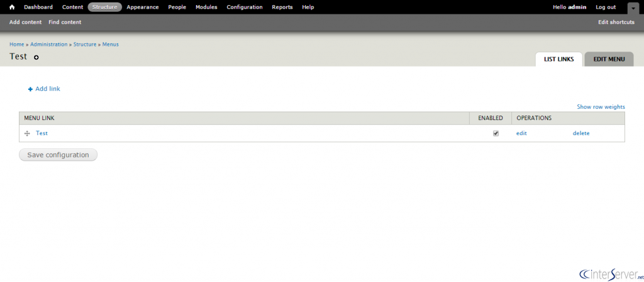
Task: Delete the Test menu link
Action: point(581,133)
